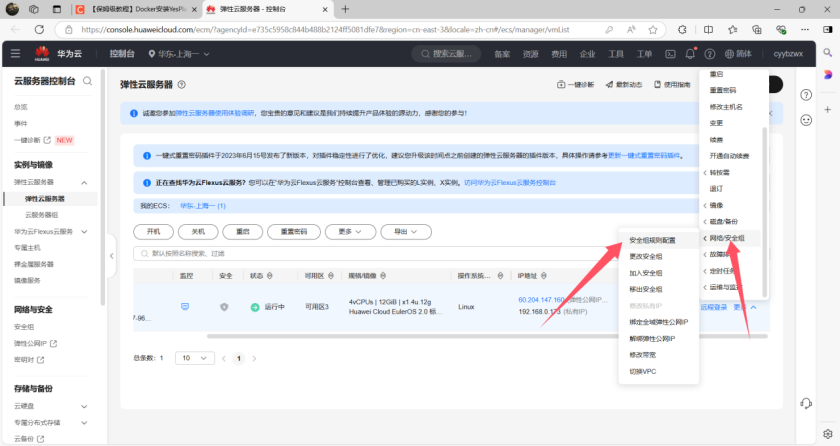Screen dimensions: 840x446
Task: Open 一键诊断 at page top
Action: tap(575, 85)
